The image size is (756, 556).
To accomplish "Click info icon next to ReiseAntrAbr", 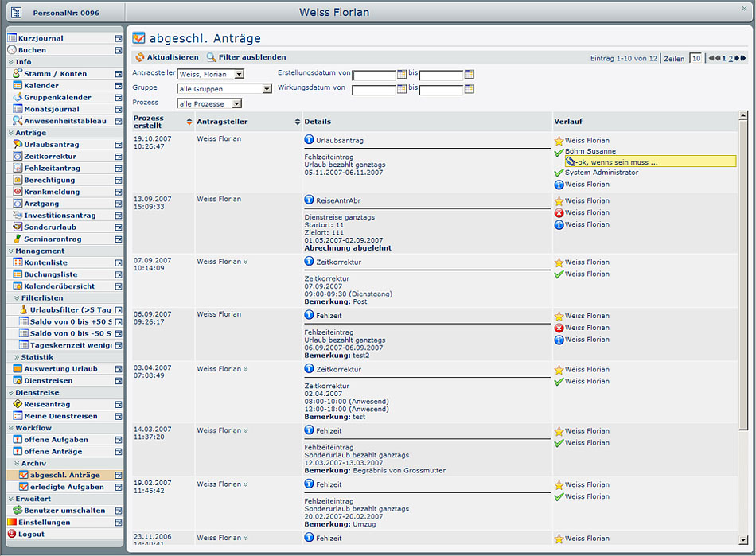I will click(309, 200).
